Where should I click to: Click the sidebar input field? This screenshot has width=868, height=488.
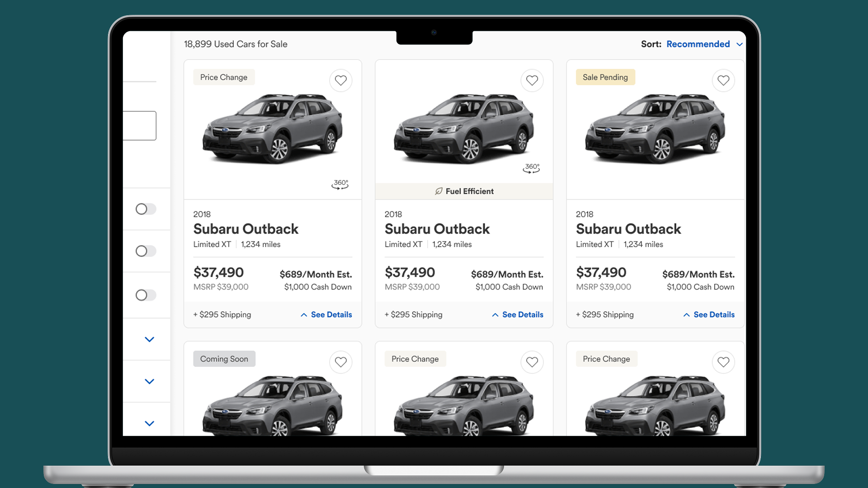(140, 126)
